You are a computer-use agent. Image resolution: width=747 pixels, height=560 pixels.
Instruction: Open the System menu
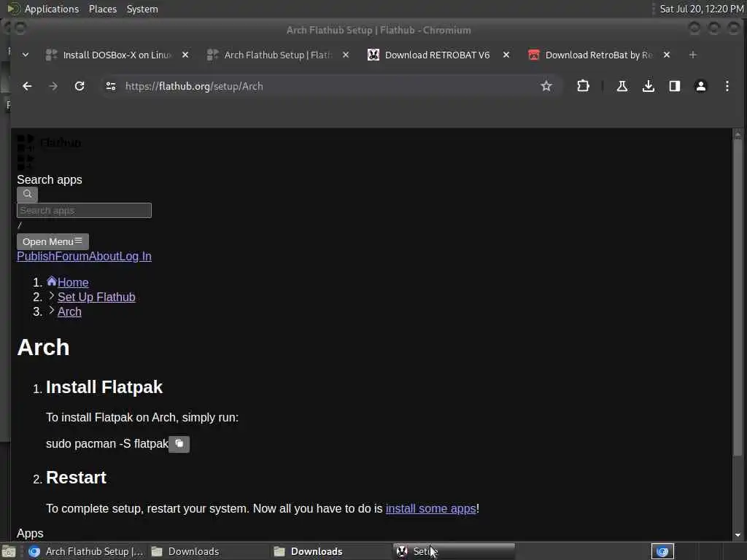[x=142, y=9]
